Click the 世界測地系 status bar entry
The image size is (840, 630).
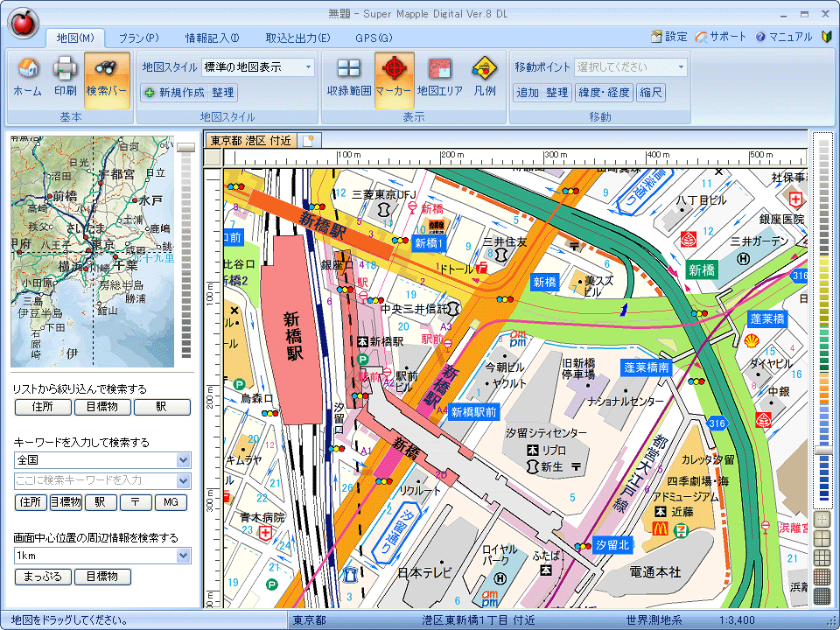(x=654, y=620)
